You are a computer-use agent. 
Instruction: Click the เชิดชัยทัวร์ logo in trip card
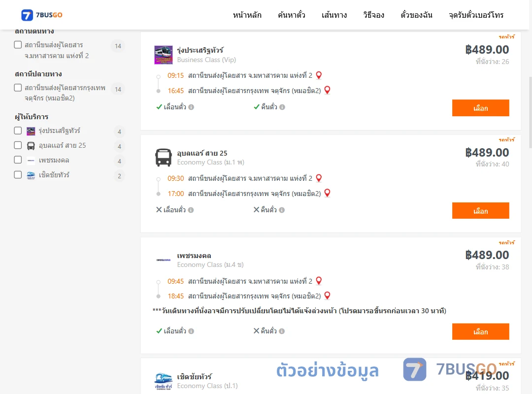tap(163, 382)
